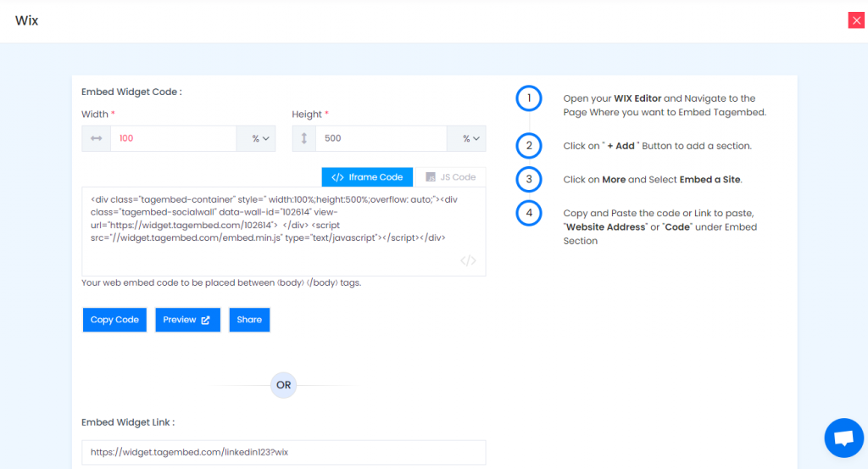Open the widget Preview
868x469 pixels.
click(187, 320)
